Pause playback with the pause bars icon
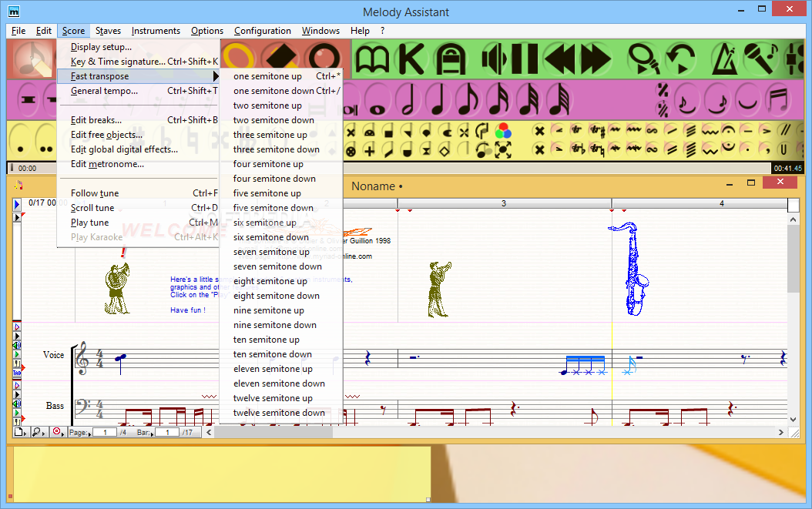This screenshot has width=812, height=509. tap(525, 59)
